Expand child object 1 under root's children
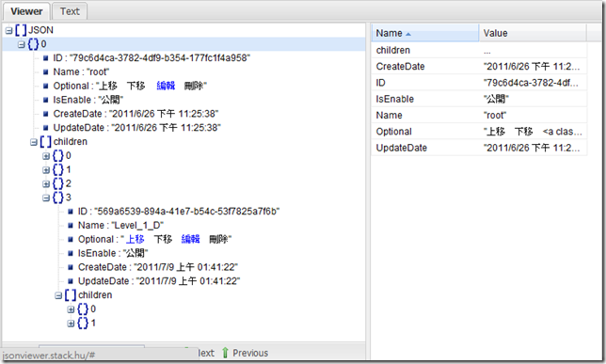This screenshot has height=364, width=606. click(46, 170)
